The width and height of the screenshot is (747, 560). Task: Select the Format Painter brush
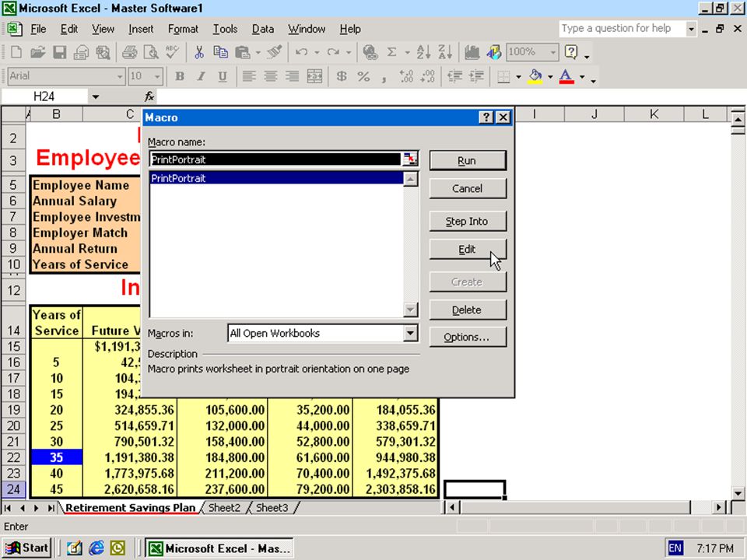[x=275, y=52]
